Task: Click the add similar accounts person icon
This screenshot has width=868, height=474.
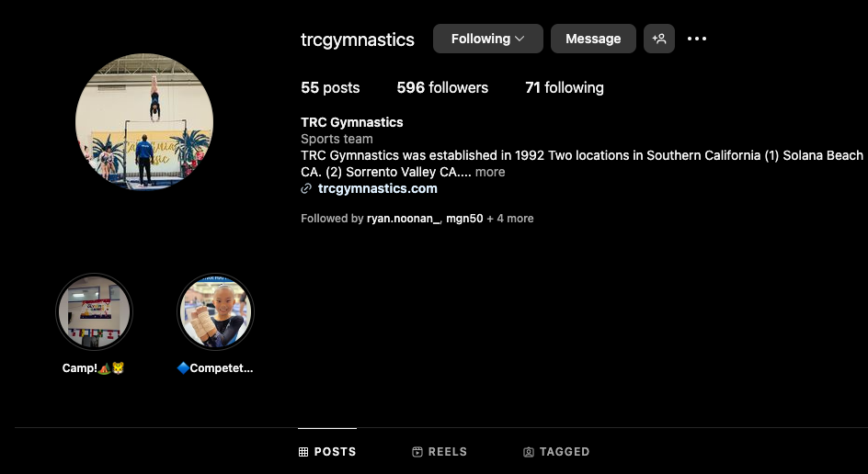Action: (658, 39)
